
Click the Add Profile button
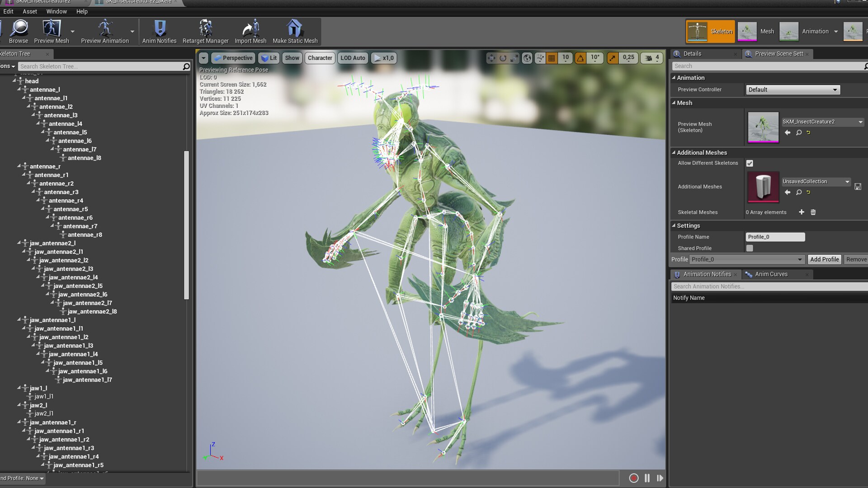pyautogui.click(x=824, y=259)
